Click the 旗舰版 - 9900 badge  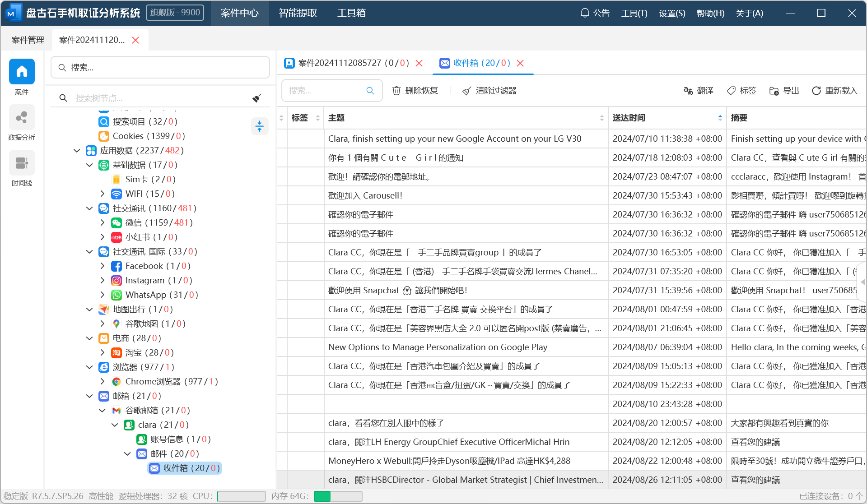coord(175,13)
